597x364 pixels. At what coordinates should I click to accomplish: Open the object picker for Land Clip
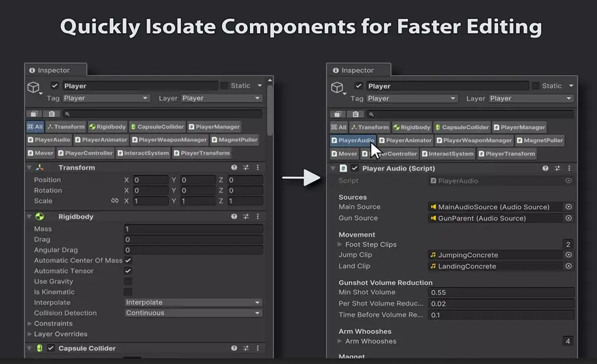pyautogui.click(x=569, y=266)
